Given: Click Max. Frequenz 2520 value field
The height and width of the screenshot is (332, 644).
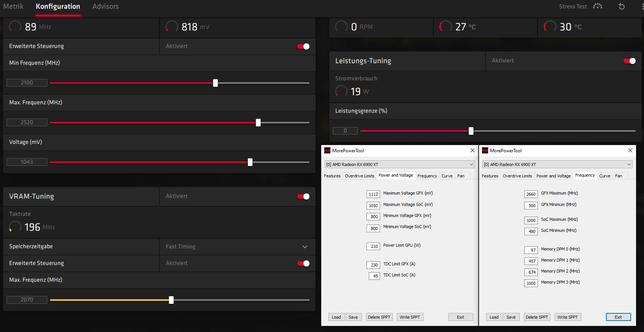Looking at the screenshot, I should click(27, 122).
